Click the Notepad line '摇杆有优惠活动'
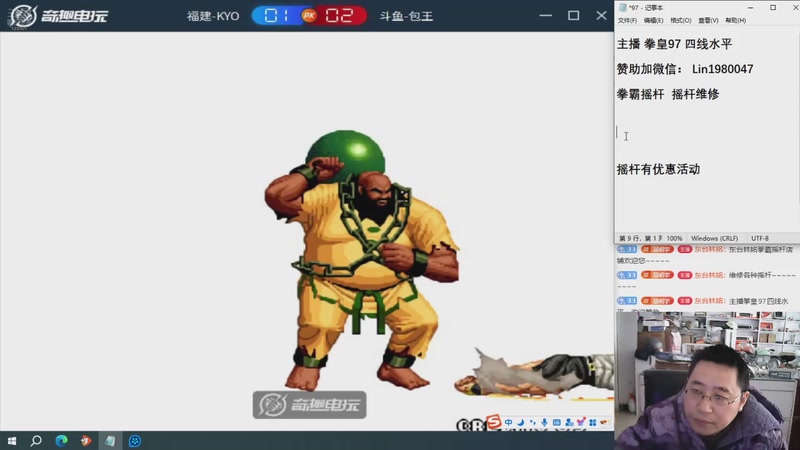800x450 pixels. click(x=658, y=169)
